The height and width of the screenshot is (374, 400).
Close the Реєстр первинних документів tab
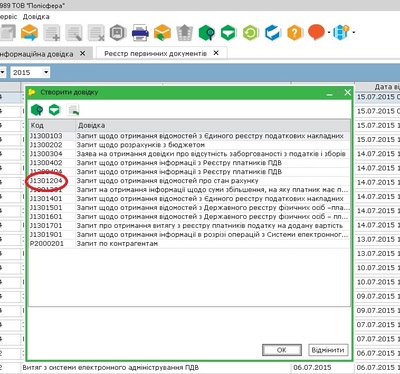[216, 53]
